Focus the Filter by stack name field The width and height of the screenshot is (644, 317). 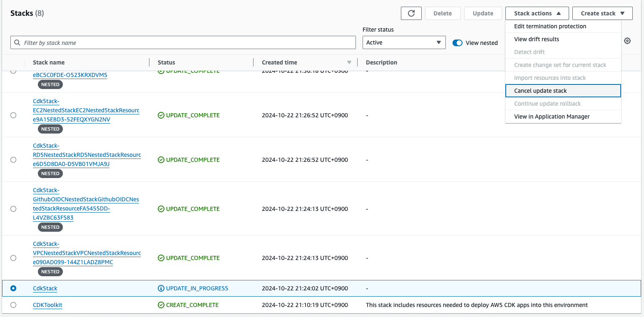(x=183, y=42)
